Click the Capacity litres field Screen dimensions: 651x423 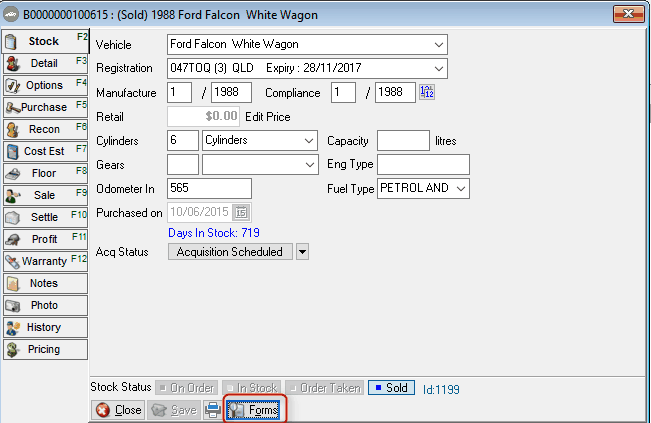(x=403, y=141)
